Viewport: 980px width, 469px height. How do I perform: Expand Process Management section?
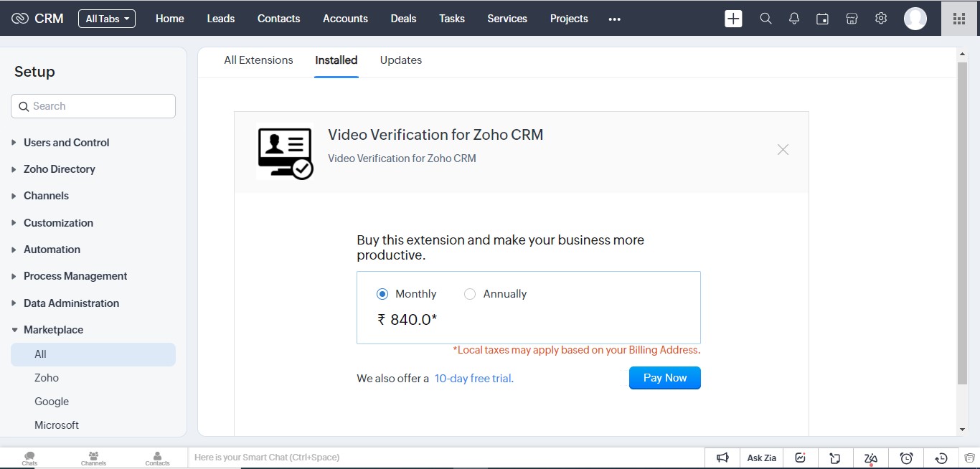(x=75, y=276)
